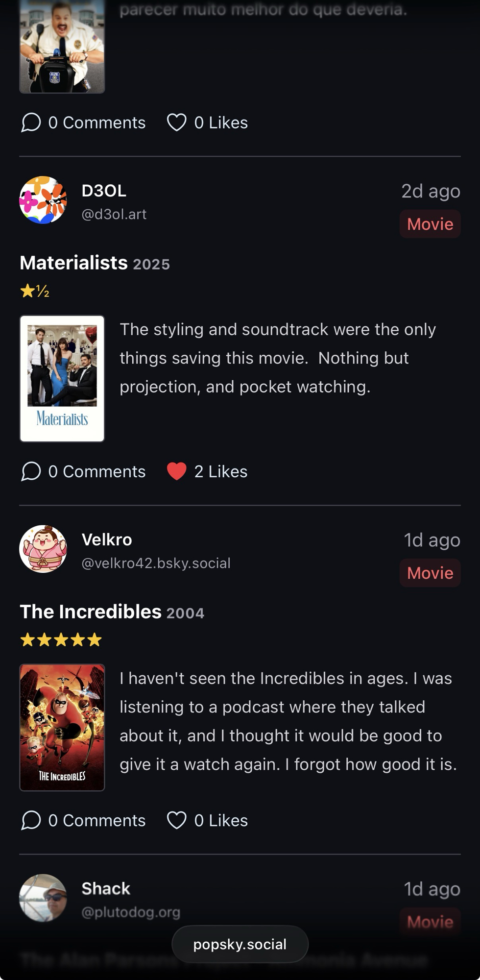The width and height of the screenshot is (480, 980).
Task: Like the top review with 0 Likes
Action: pos(177,122)
